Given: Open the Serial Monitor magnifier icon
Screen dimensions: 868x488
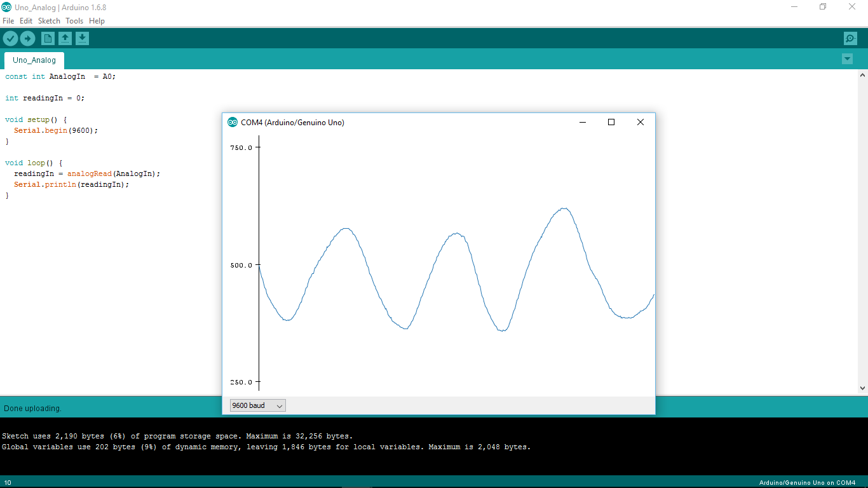Looking at the screenshot, I should [850, 39].
